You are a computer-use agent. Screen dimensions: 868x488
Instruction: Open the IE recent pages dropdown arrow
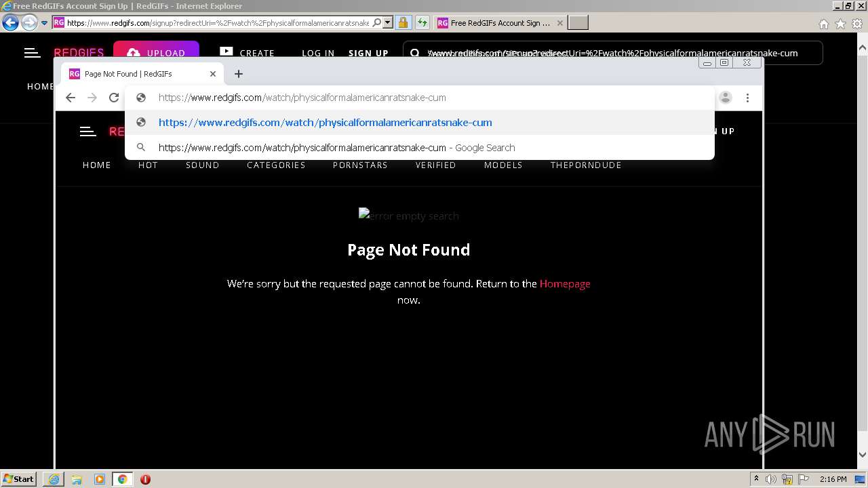(x=44, y=23)
